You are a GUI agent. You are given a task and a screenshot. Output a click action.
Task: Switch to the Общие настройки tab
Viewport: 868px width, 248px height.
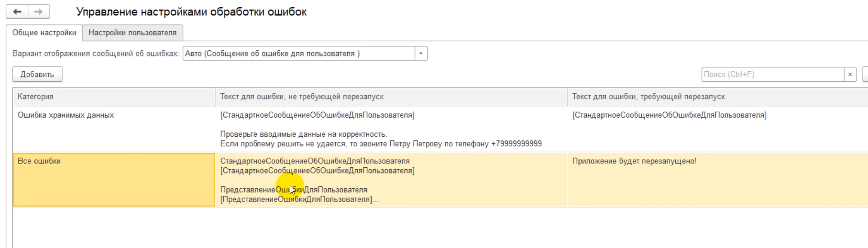(x=44, y=32)
